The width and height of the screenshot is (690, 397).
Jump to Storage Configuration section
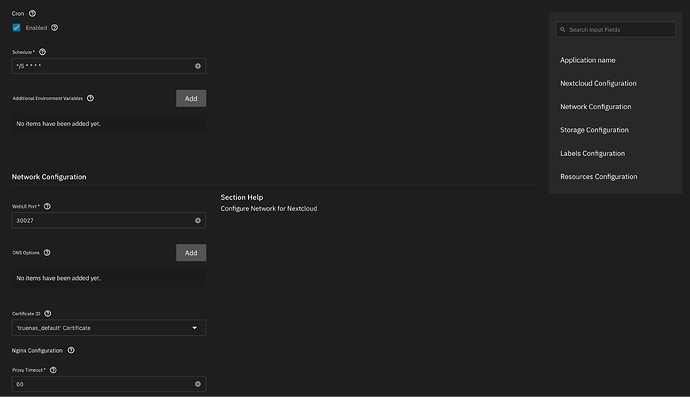click(x=594, y=130)
